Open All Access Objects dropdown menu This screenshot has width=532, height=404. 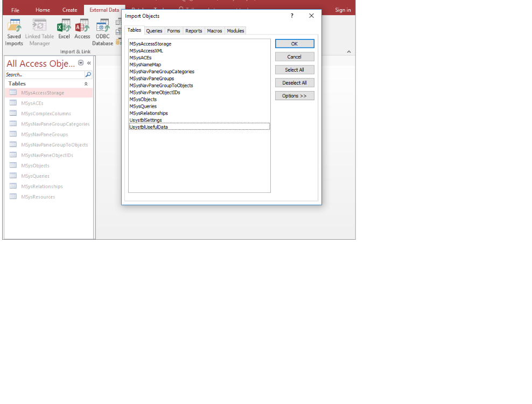point(81,63)
